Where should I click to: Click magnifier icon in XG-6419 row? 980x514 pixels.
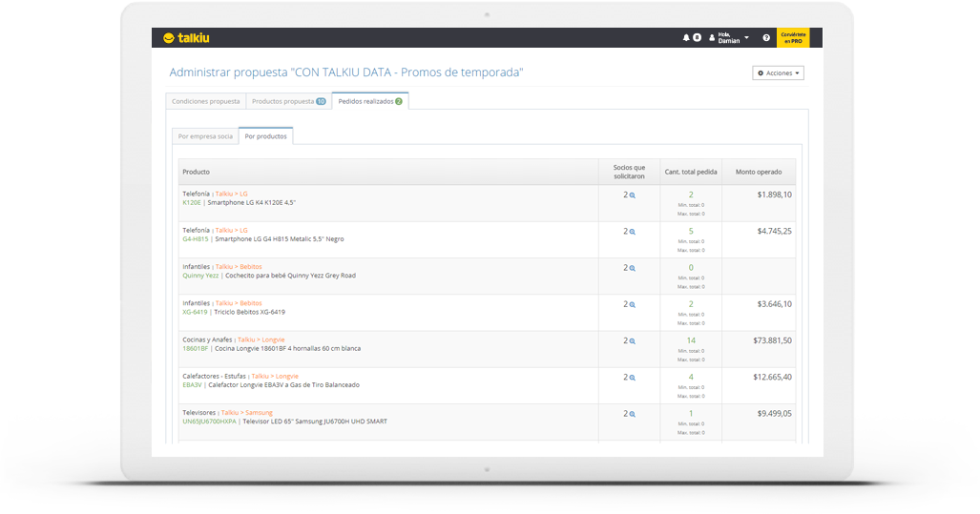pyautogui.click(x=632, y=305)
